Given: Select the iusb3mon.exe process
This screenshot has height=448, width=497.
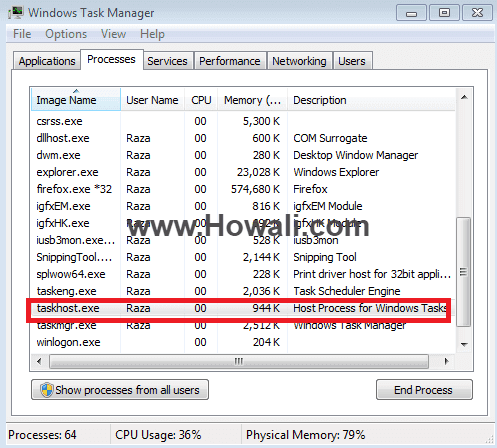Looking at the screenshot, I should (243, 240).
